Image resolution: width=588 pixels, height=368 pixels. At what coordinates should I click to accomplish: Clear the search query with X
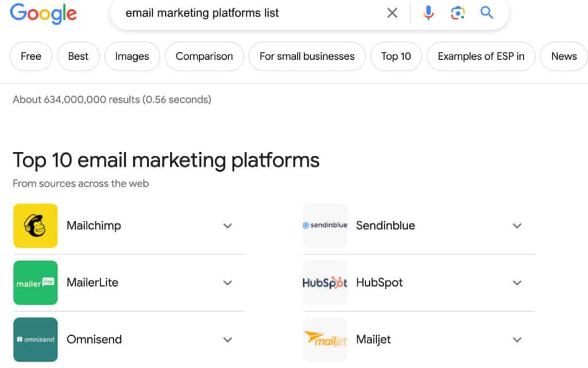(392, 13)
